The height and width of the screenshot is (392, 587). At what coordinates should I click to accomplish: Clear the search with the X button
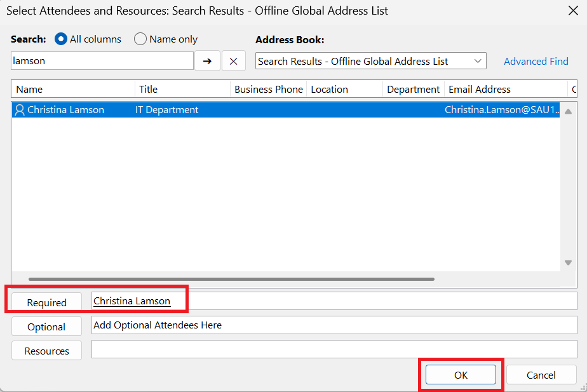[233, 61]
